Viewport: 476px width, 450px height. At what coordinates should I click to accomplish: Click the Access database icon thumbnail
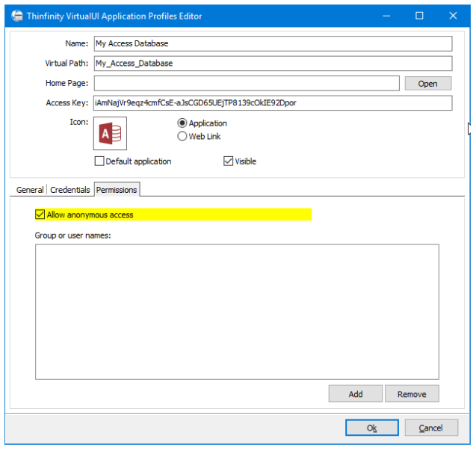110,133
